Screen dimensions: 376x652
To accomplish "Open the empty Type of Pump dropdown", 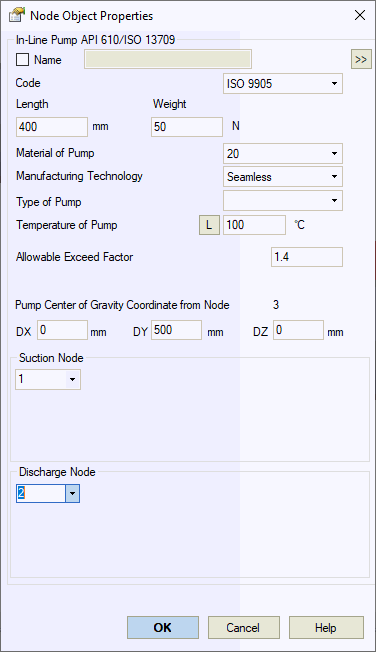I will (283, 201).
